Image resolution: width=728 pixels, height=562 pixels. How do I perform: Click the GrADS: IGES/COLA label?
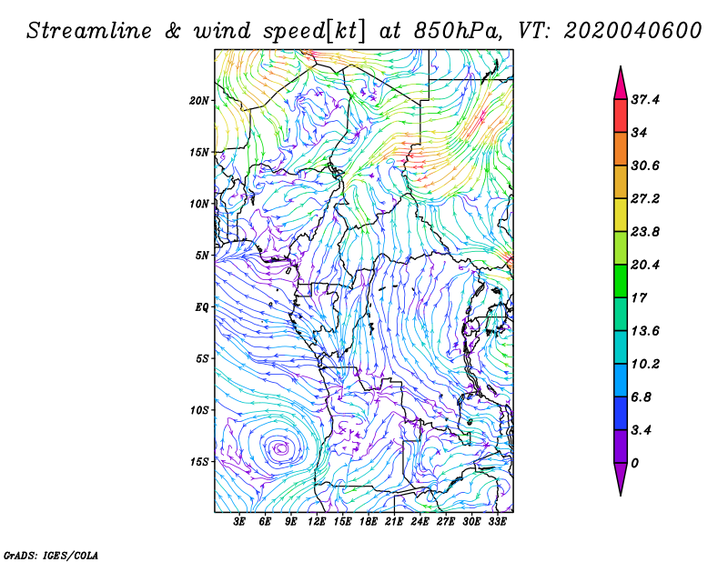point(51,555)
